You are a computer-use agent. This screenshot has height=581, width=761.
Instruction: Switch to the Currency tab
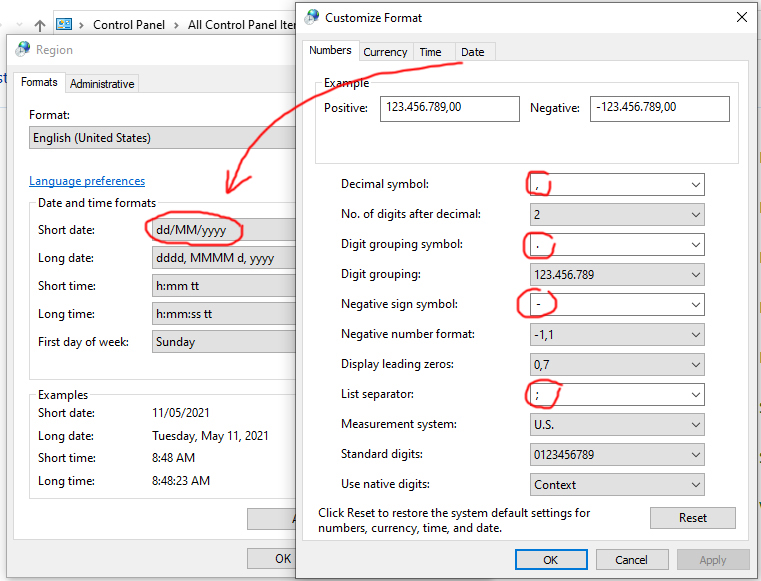[385, 52]
